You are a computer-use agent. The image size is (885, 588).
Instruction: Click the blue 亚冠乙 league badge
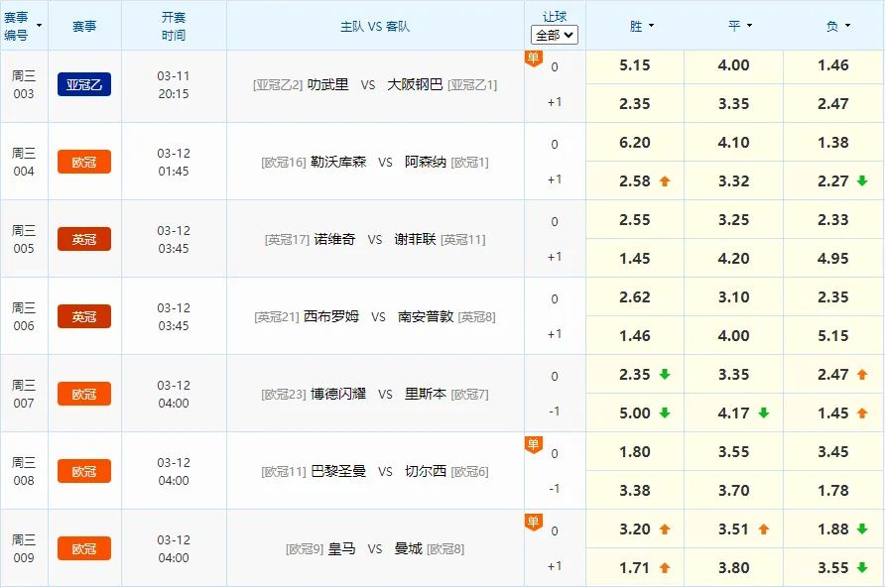click(x=84, y=84)
